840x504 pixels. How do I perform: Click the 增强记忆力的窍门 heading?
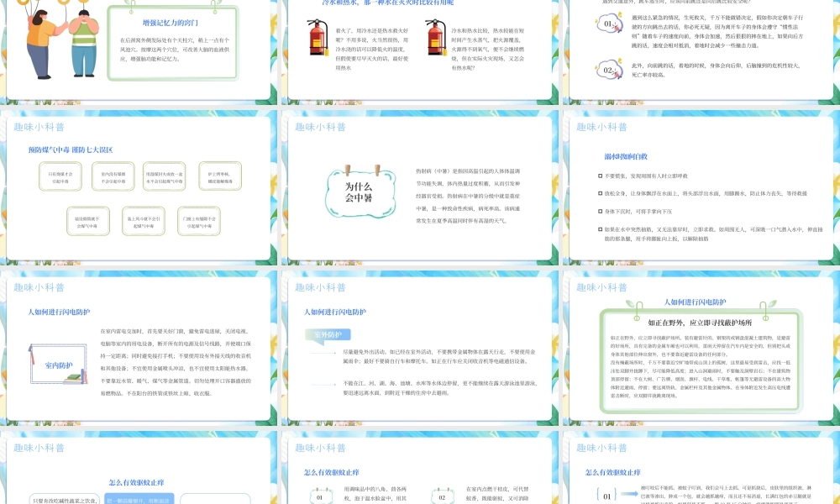171,23
